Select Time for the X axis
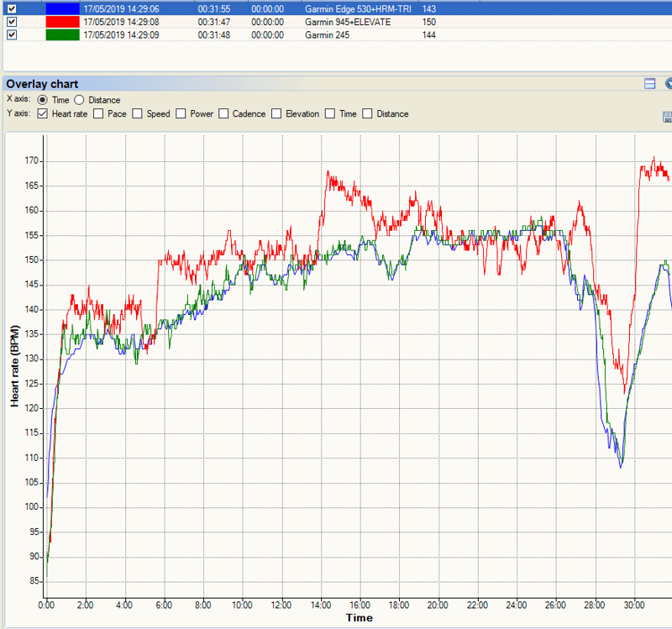This screenshot has height=629, width=672. [43, 100]
